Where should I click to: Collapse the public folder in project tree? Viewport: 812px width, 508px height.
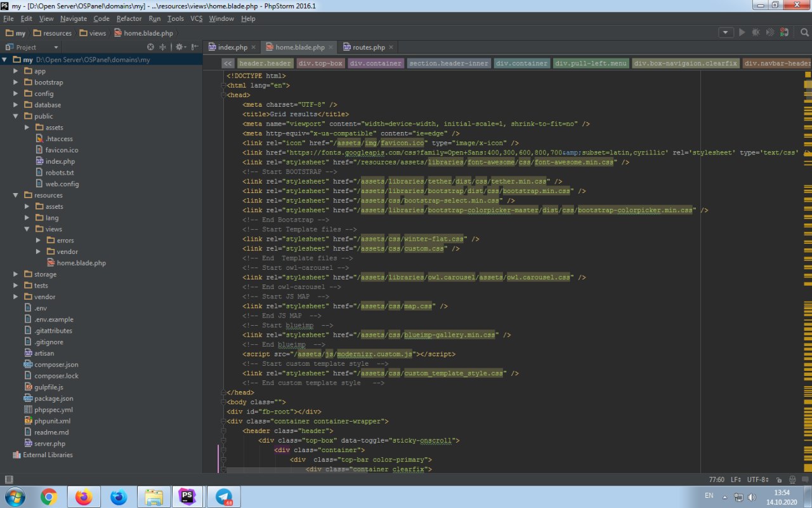tap(16, 116)
